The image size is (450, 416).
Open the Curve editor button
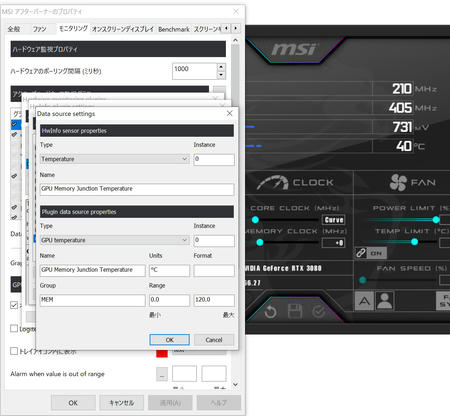[x=334, y=220]
